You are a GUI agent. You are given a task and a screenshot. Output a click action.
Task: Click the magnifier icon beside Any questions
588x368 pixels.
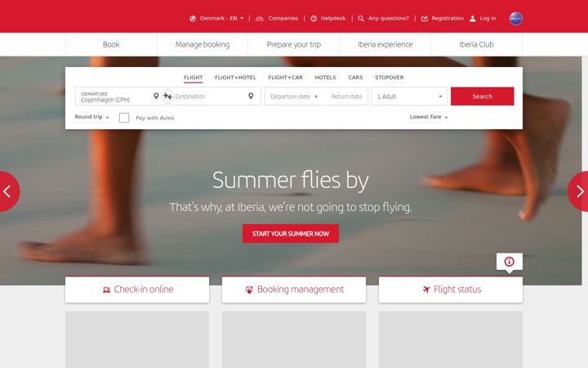tap(361, 18)
